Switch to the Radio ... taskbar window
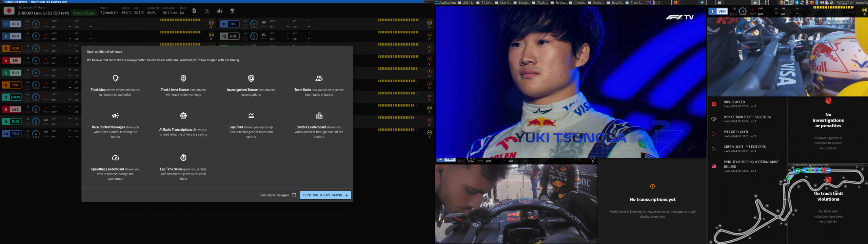 [x=595, y=2]
